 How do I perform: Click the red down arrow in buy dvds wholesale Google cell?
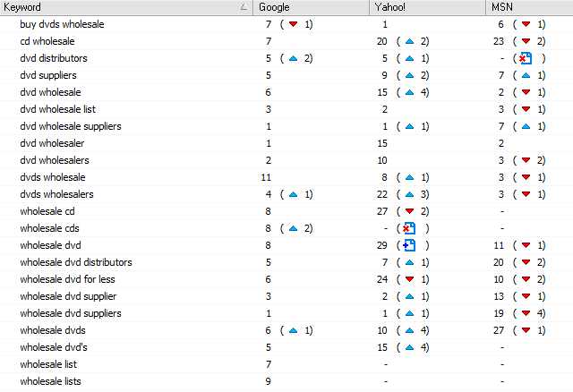(x=293, y=24)
